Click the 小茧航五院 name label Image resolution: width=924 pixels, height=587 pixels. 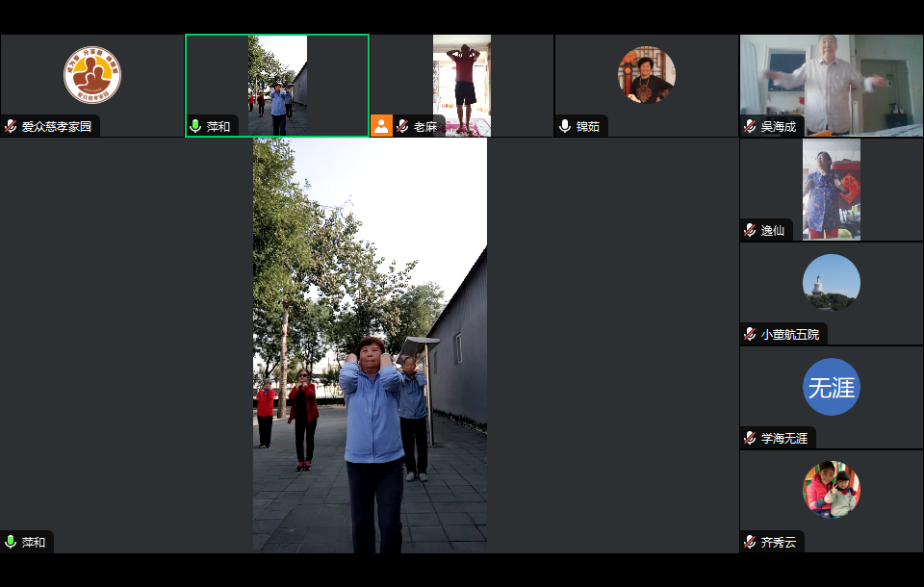click(x=789, y=334)
